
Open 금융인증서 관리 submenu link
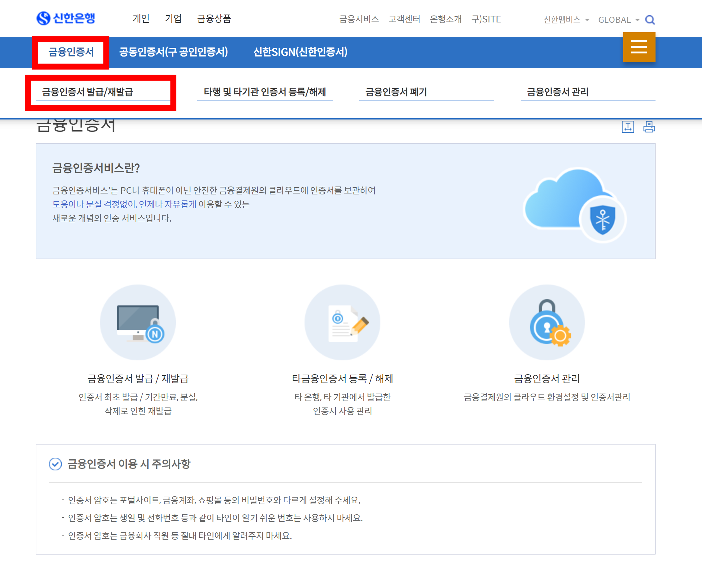(x=557, y=92)
